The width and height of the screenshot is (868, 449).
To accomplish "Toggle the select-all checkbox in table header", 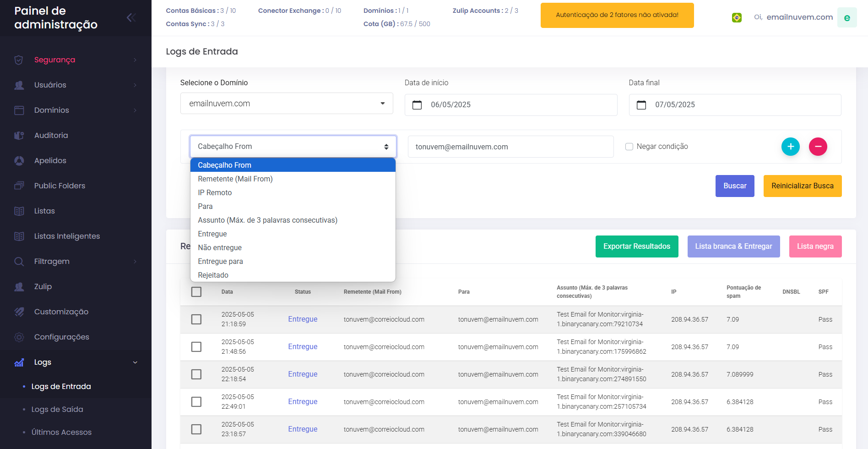I will tap(196, 292).
